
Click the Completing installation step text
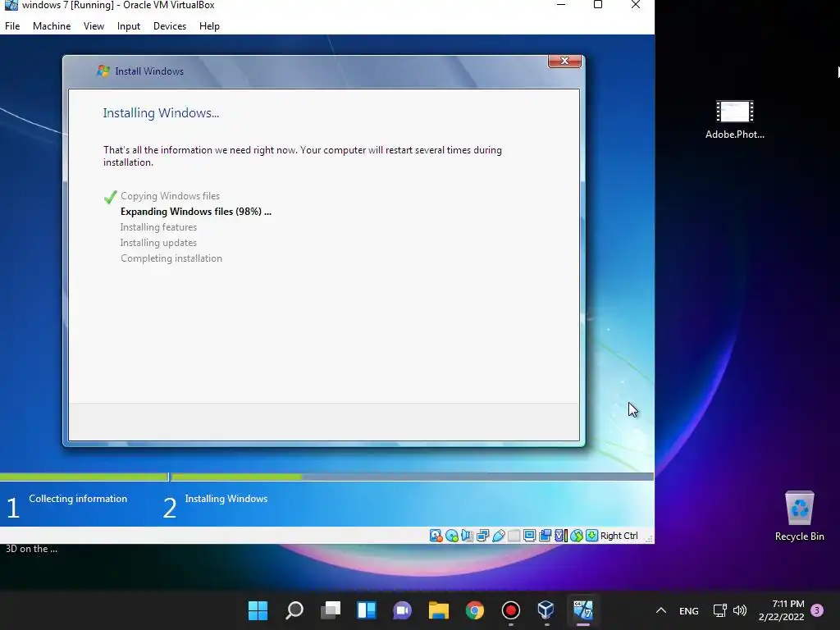[x=171, y=258]
